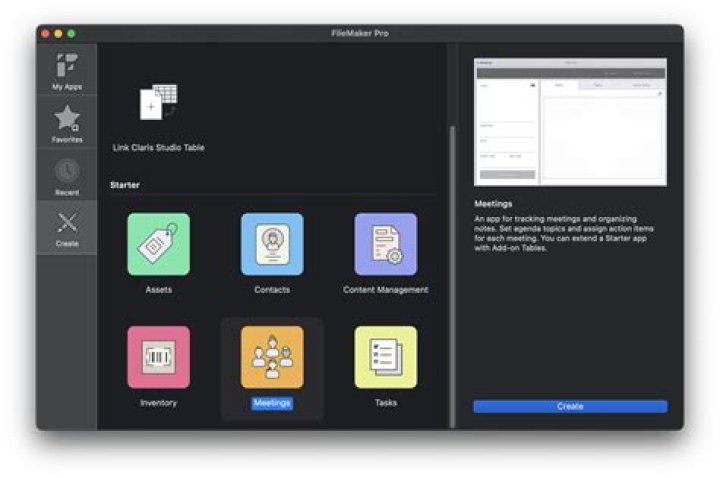The image size is (720, 478).
Task: Click the Inventory label text
Action: point(158,403)
